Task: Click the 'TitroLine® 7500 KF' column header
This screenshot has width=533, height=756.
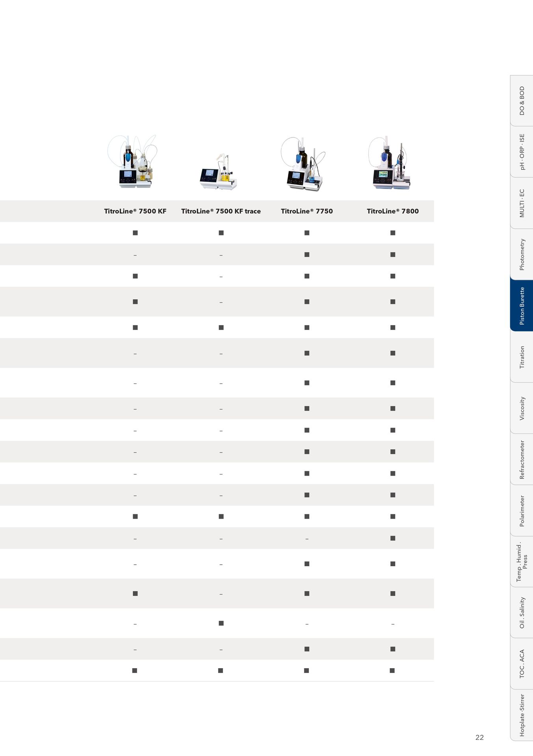Action: click(x=135, y=211)
